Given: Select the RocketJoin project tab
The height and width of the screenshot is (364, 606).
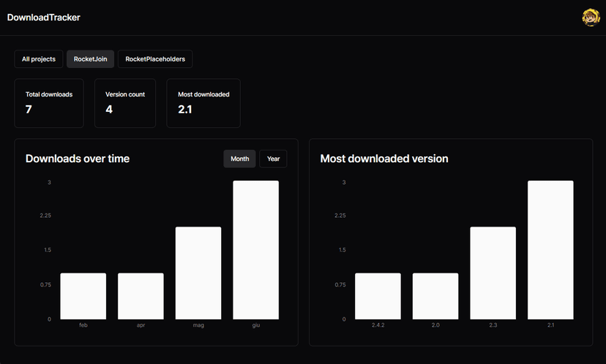Looking at the screenshot, I should (x=90, y=59).
